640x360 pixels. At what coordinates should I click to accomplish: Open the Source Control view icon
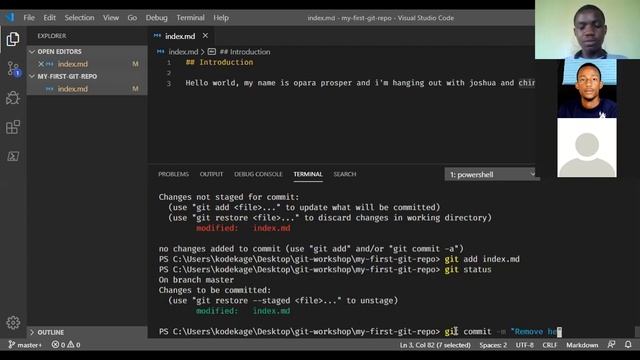[x=13, y=69]
